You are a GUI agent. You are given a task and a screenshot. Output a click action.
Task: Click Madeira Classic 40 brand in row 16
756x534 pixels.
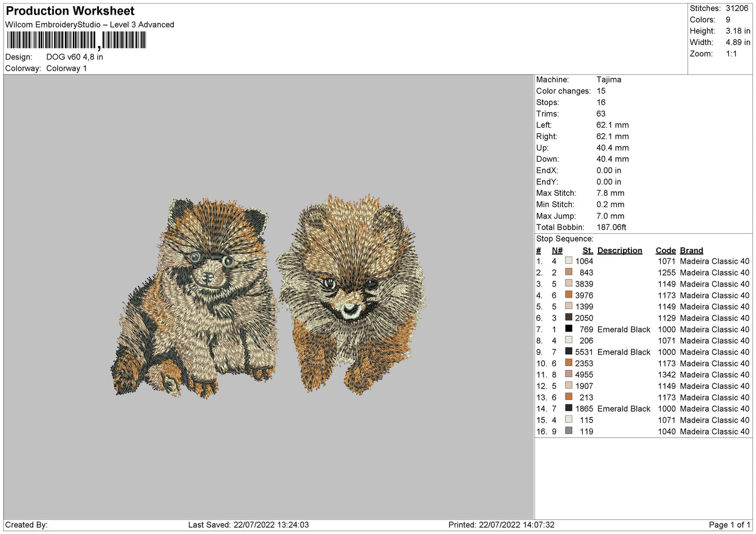click(x=715, y=431)
